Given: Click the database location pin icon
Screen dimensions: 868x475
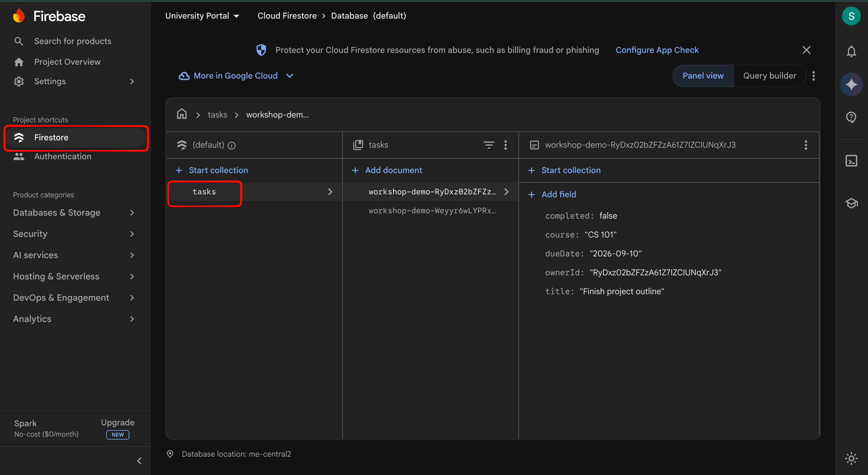Looking at the screenshot, I should 170,454.
